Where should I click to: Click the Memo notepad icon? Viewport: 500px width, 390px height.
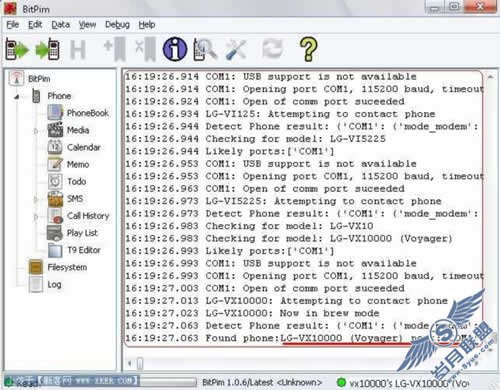tap(55, 164)
